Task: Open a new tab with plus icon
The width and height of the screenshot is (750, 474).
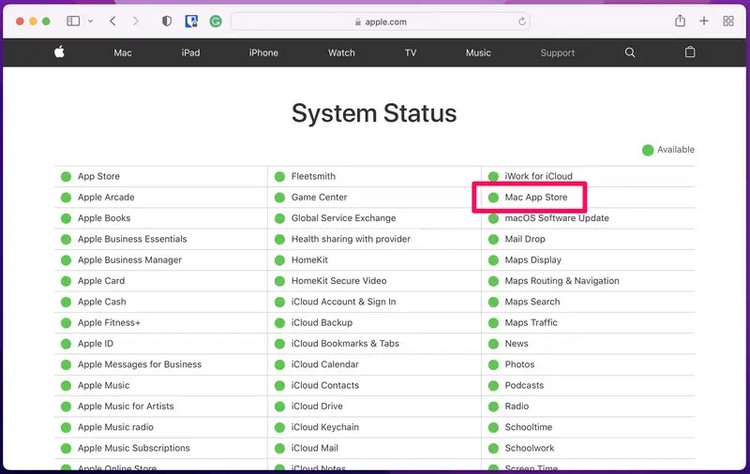Action: point(704,21)
